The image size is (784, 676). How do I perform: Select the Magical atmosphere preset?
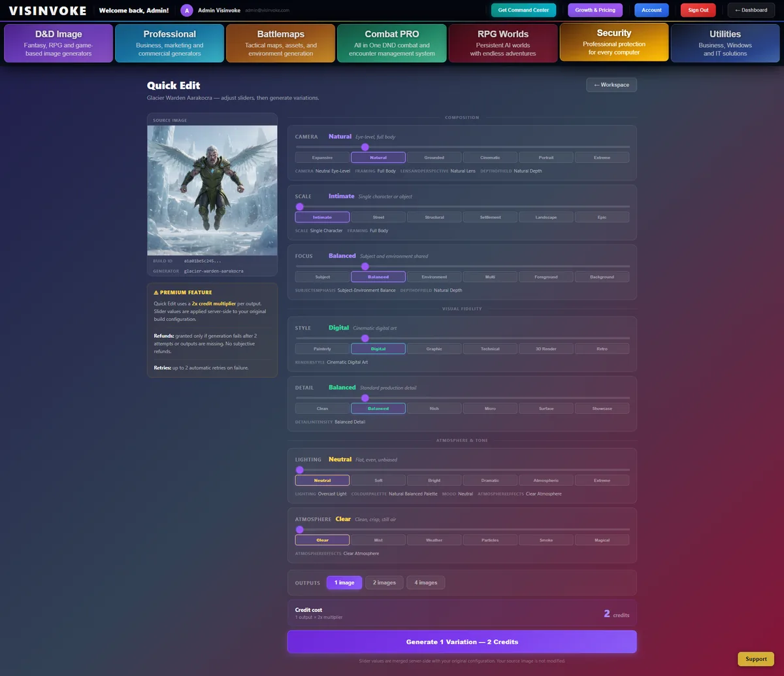(x=602, y=540)
